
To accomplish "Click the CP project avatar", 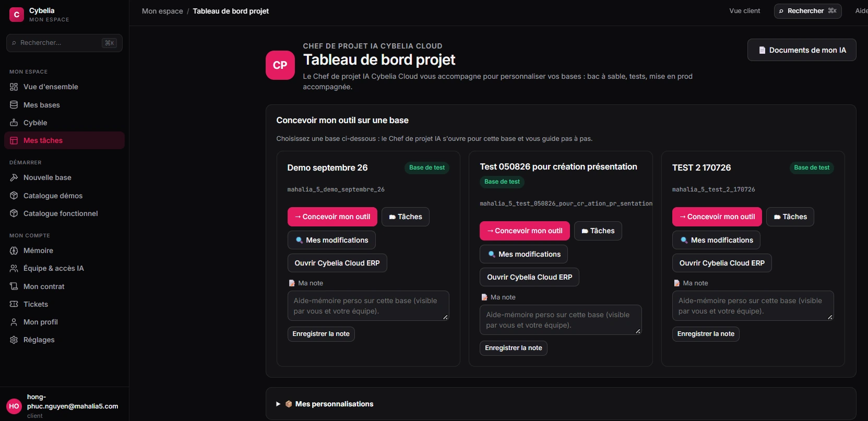I will click(280, 65).
